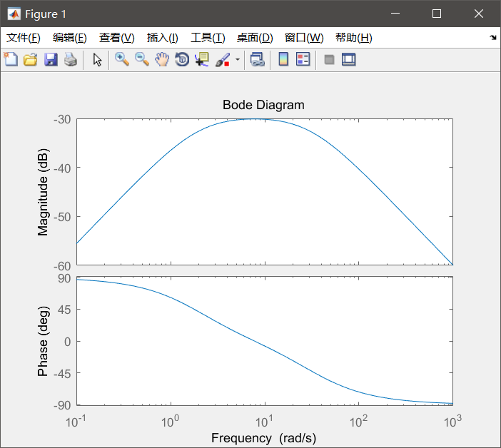This screenshot has height=448, width=501.
Task: Open file using the folder icon
Action: [31, 60]
